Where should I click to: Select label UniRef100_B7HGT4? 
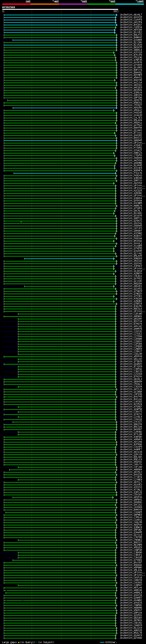point(131,324)
